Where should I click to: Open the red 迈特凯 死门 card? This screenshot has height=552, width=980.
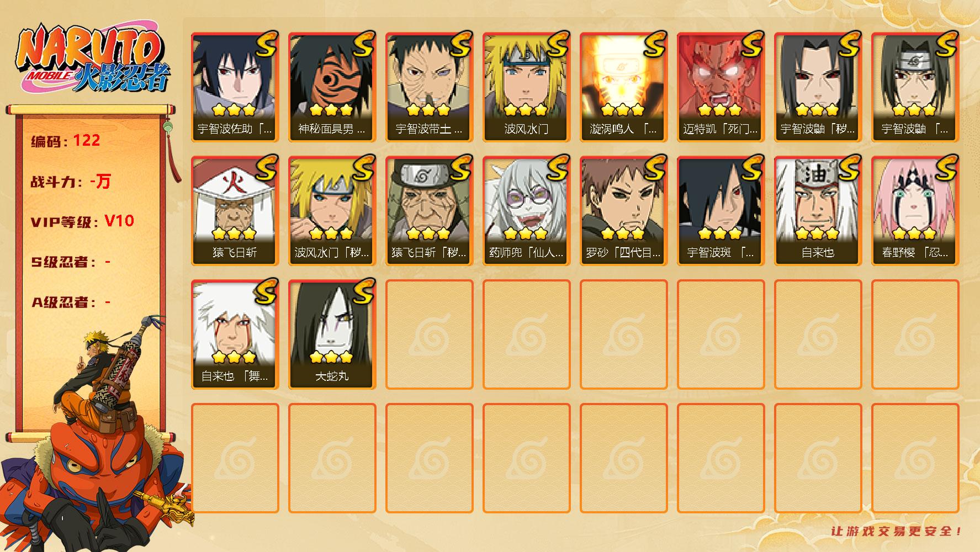(x=721, y=87)
